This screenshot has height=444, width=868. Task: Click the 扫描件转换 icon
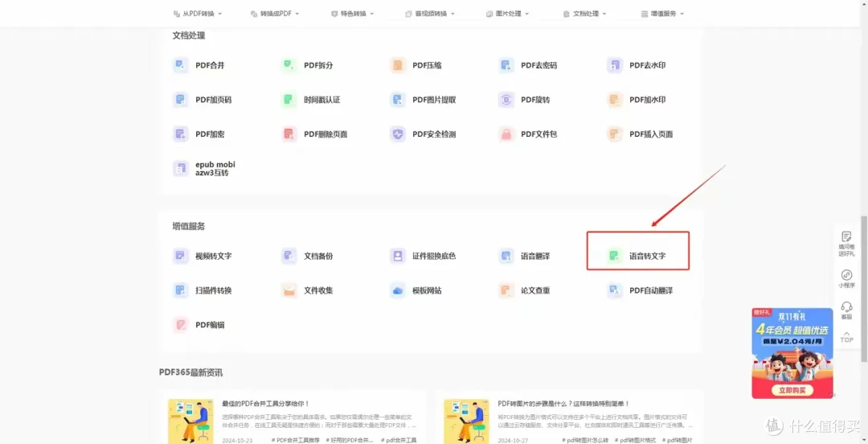pyautogui.click(x=181, y=290)
